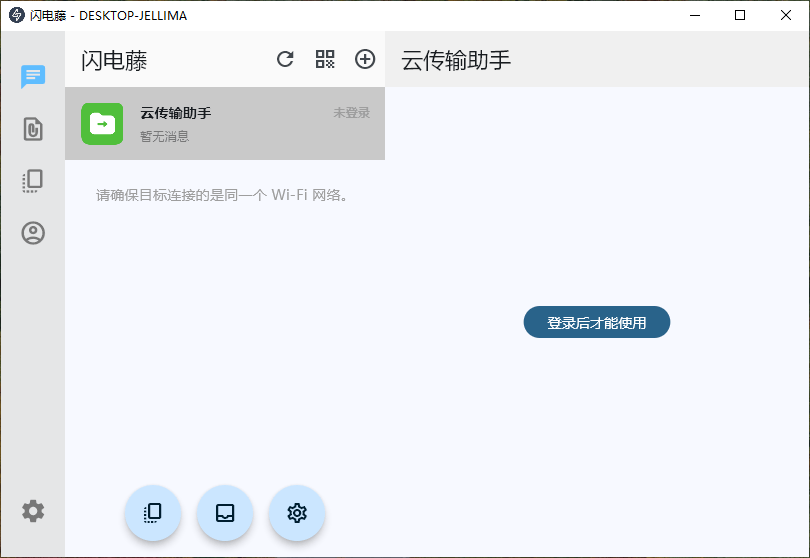The image size is (810, 558).
Task: Open the user account profile icon
Action: (33, 233)
